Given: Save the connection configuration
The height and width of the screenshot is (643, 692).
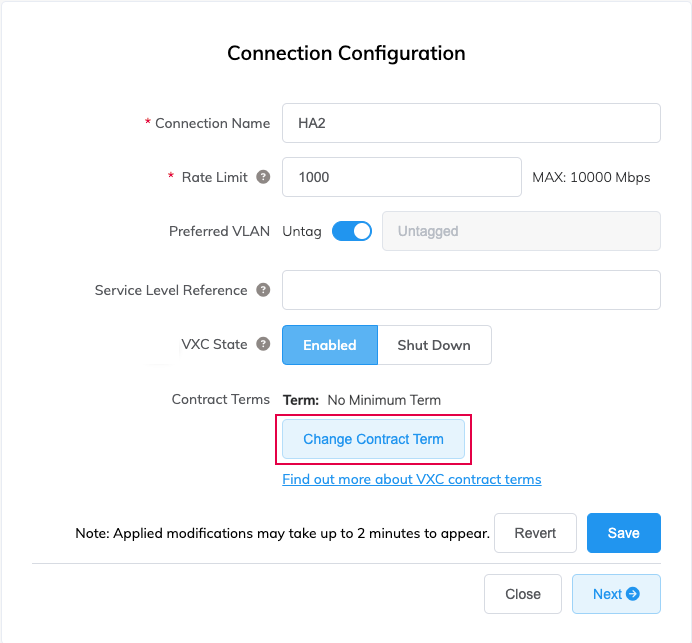Looking at the screenshot, I should (x=623, y=533).
